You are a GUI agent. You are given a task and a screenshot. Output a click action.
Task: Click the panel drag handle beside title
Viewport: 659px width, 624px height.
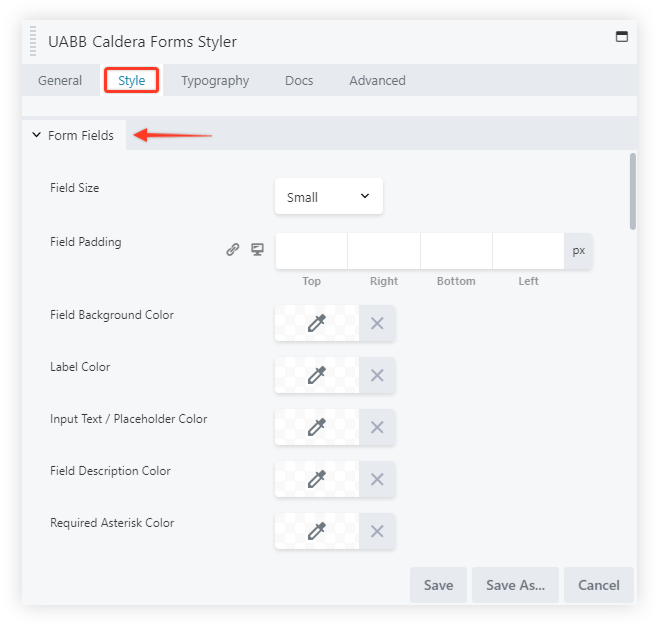point(34,42)
